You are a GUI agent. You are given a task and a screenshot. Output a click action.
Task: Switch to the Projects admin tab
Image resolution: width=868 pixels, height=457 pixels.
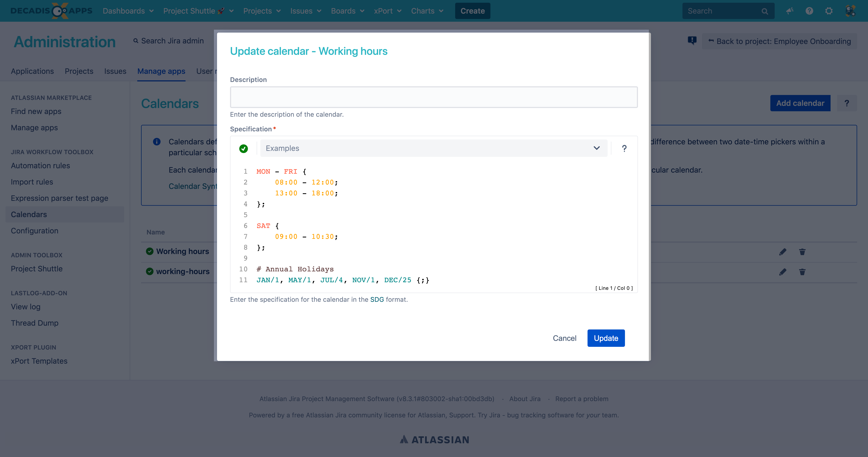[x=79, y=71]
